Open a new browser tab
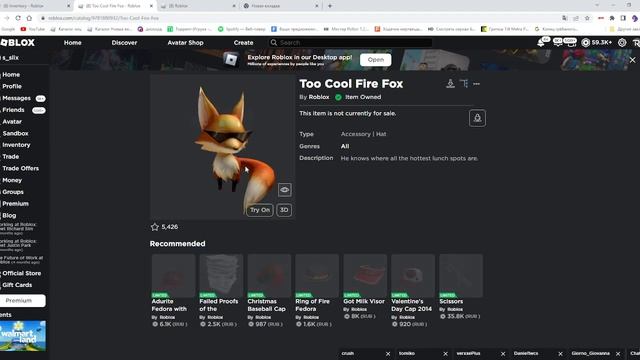The width and height of the screenshot is (640, 360). pyautogui.click(x=330, y=6)
